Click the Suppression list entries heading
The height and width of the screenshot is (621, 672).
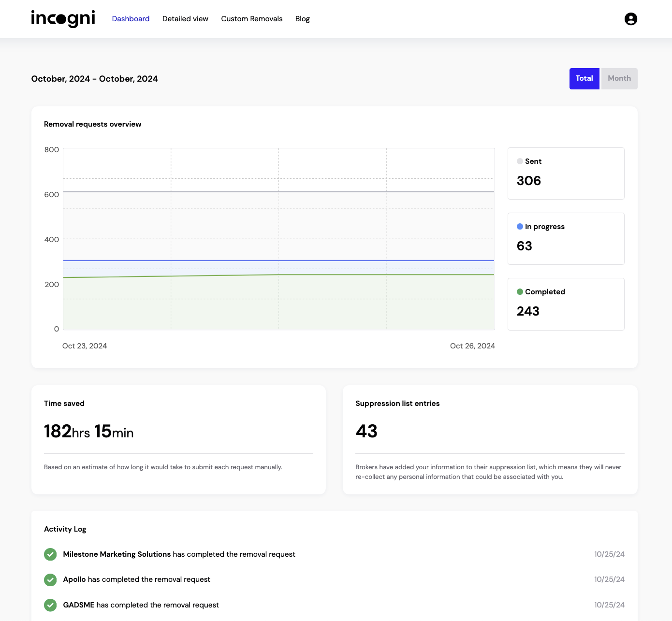(397, 404)
